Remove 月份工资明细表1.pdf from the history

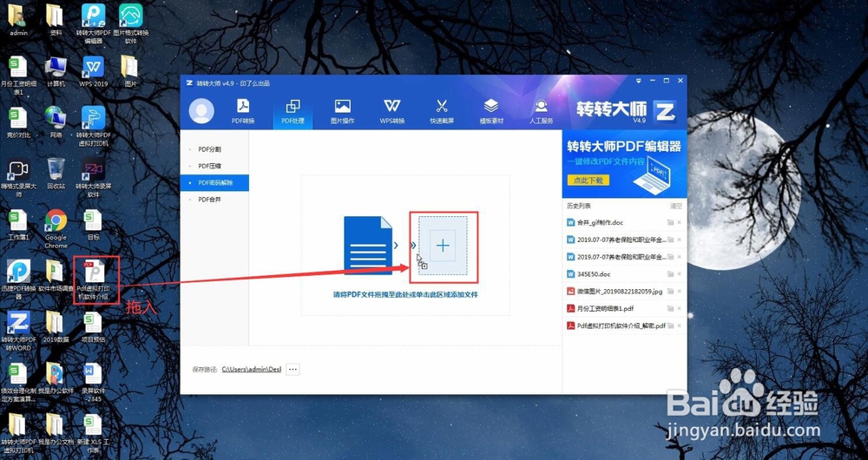[x=680, y=308]
